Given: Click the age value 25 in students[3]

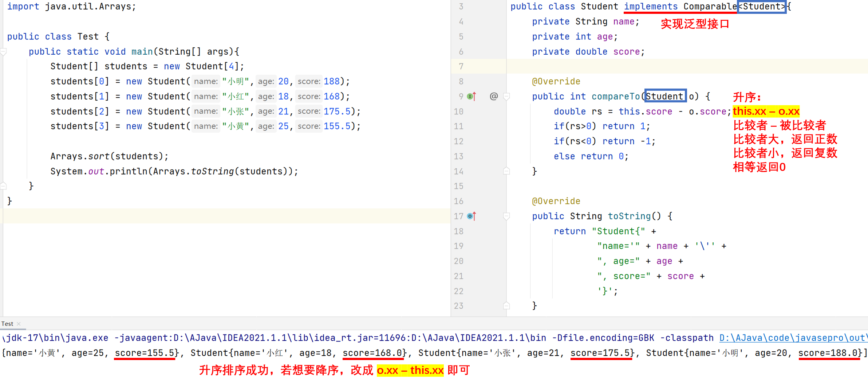Looking at the screenshot, I should click(283, 126).
